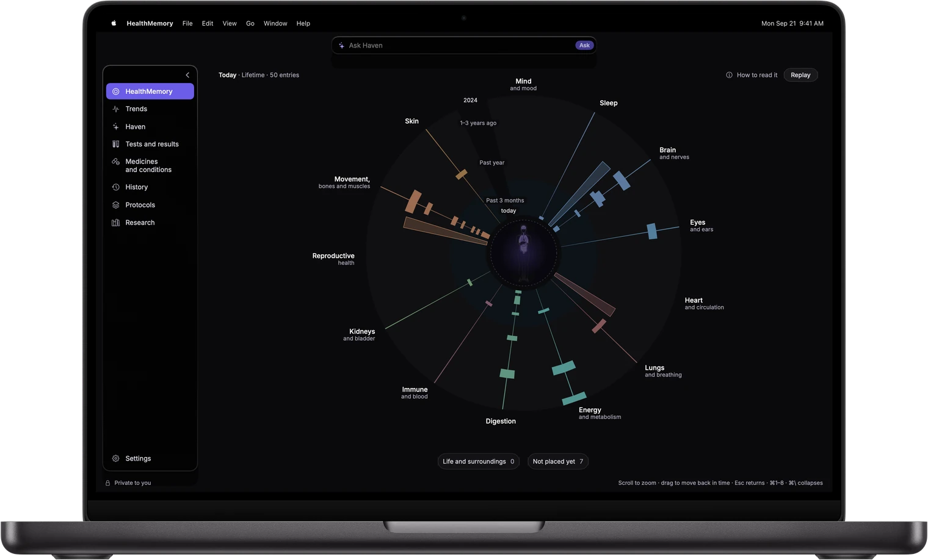
Task: Select the Sleep axis label
Action: tap(609, 103)
